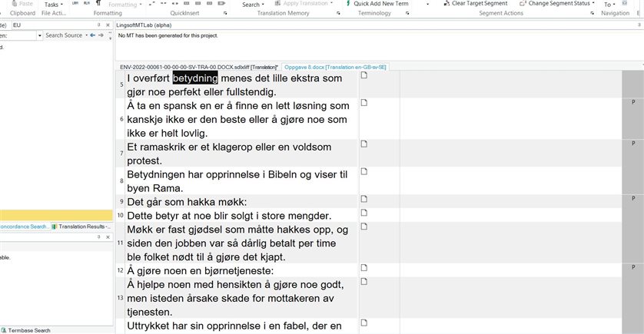Pin the lower-left results panel
The height and width of the screenshot is (334, 644).
pos(99,237)
